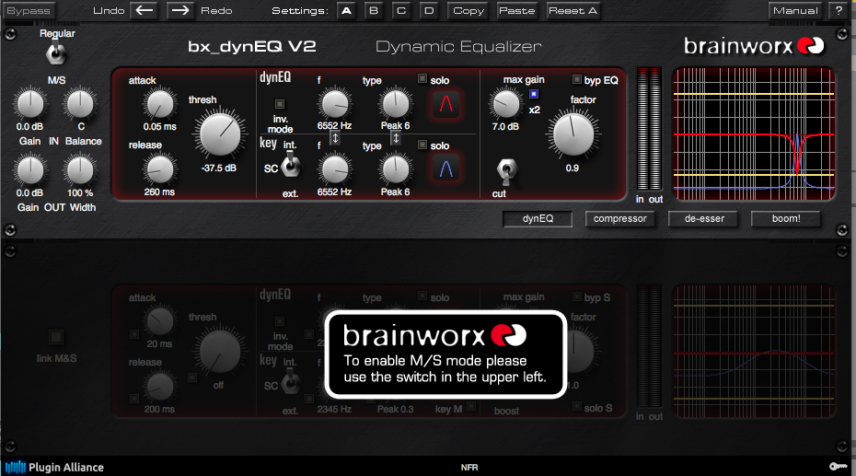Switch to dynEQ mode
Screen dimensions: 856x476
pos(538,218)
